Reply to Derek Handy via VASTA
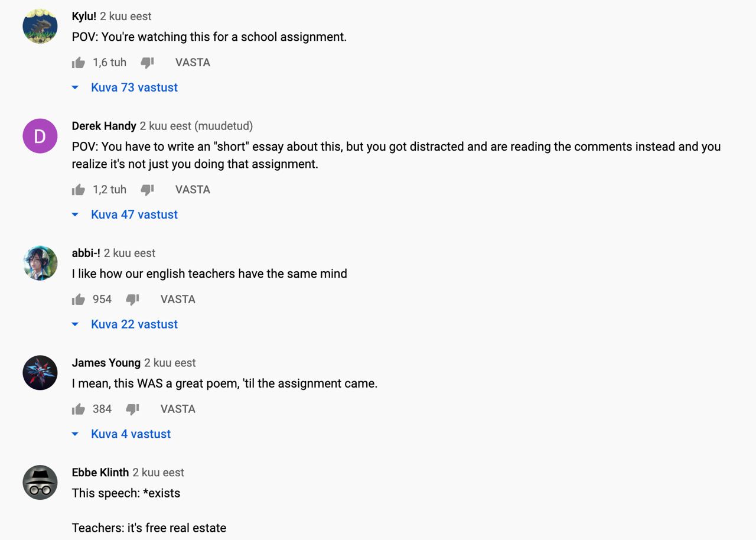The height and width of the screenshot is (540, 756). click(193, 190)
